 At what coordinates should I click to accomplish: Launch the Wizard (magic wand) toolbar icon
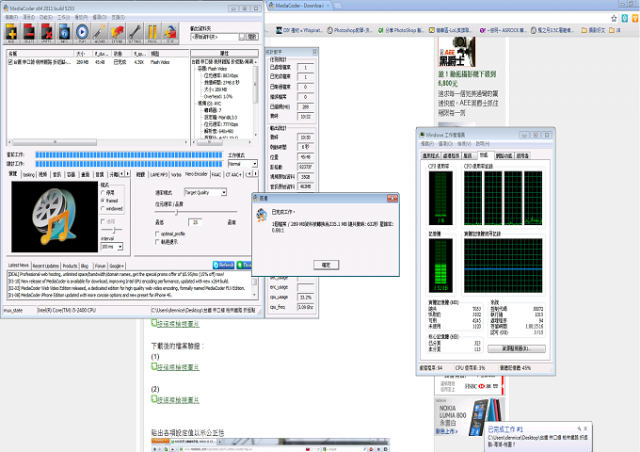coord(99,33)
